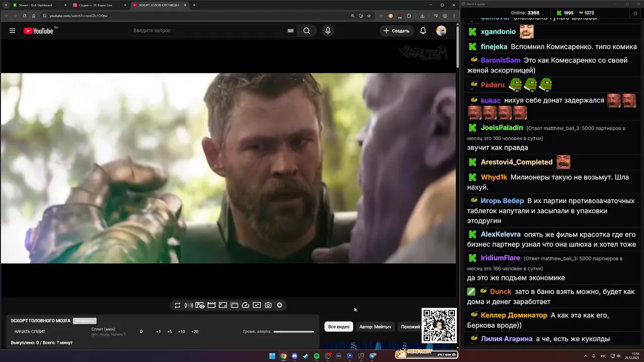
Task: Click the clapperboard icon in player toolbar
Action: 211,305
